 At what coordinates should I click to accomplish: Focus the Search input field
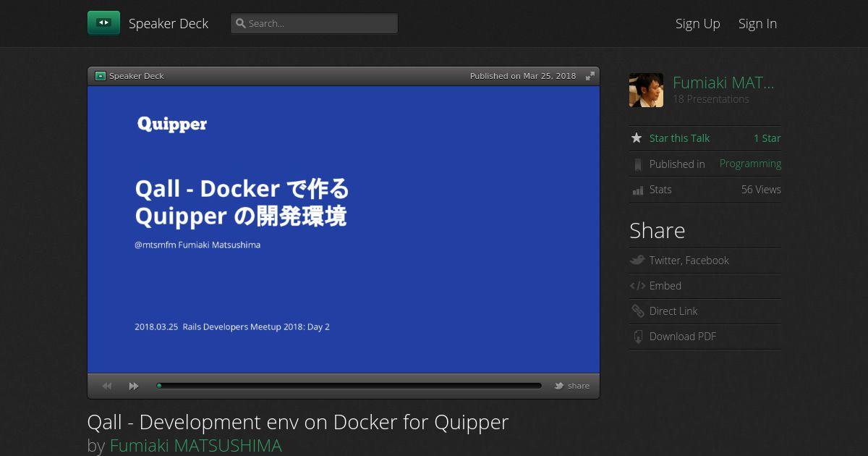coord(314,23)
